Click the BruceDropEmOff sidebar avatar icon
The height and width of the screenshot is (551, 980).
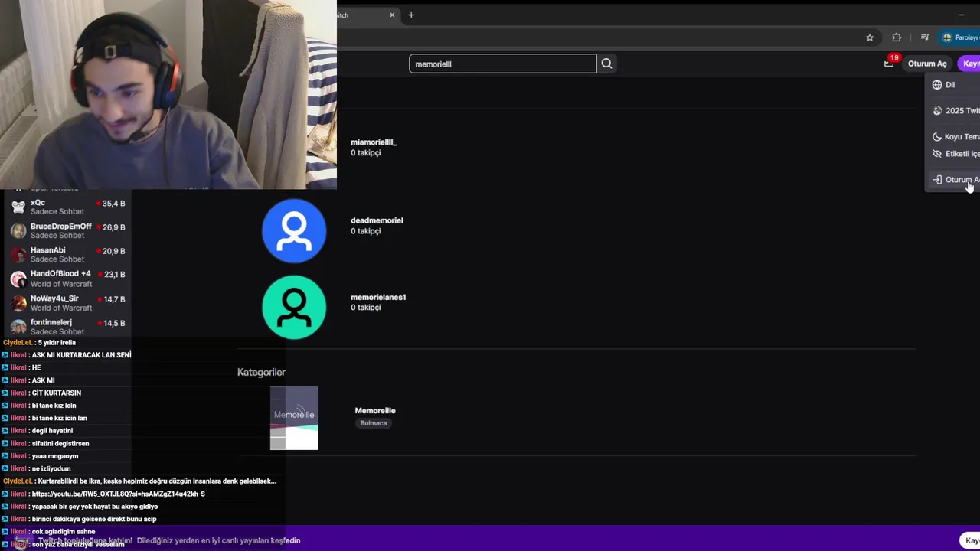[x=18, y=231]
